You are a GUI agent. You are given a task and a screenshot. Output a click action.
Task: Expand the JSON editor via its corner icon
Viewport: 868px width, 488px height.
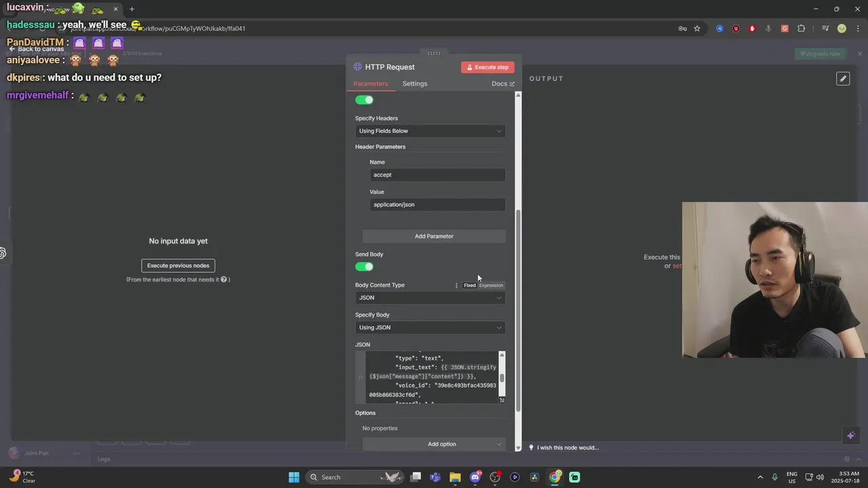[502, 400]
